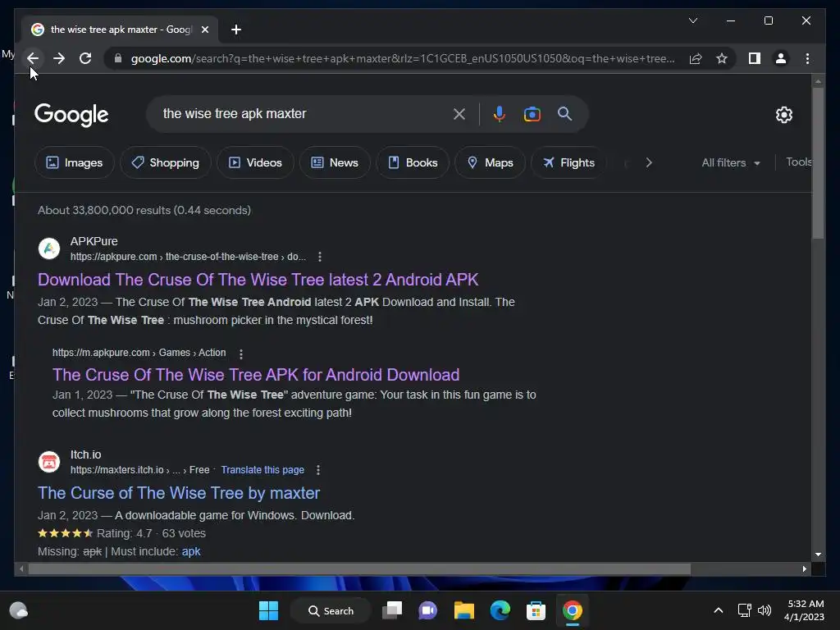Open Download The Cruse Of The Wise Tree link
Screen dimensions: 840x630
pos(258,280)
